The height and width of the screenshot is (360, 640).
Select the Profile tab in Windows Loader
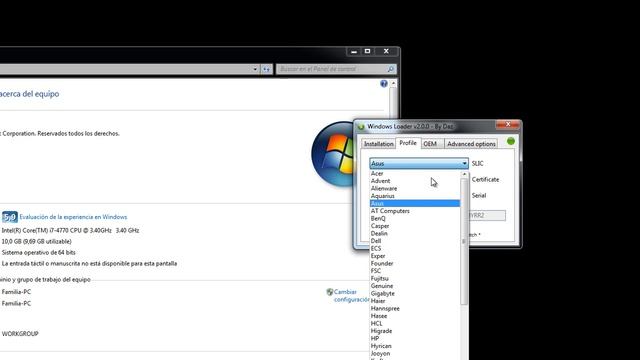click(x=408, y=143)
